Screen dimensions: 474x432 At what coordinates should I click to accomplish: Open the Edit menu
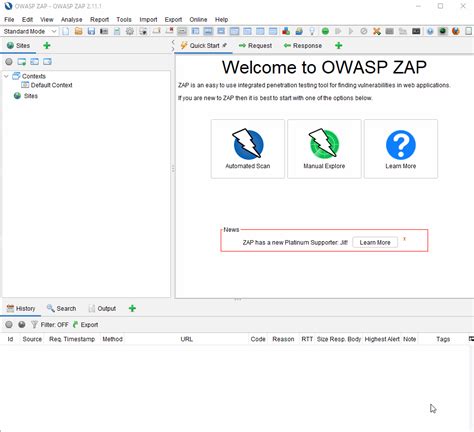click(x=27, y=19)
